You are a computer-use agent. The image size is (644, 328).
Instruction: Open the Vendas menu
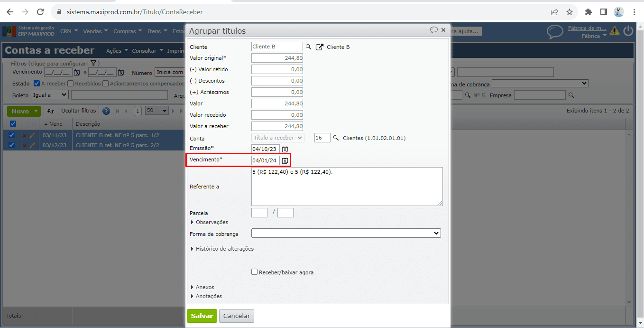95,31
